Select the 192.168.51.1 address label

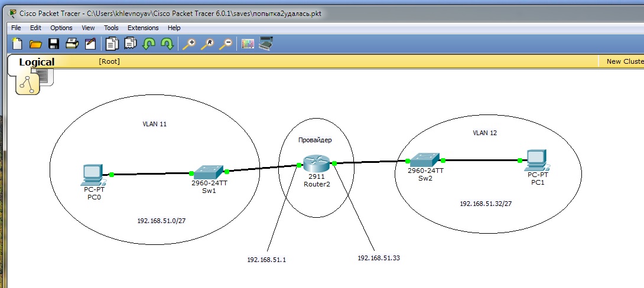[x=266, y=260]
